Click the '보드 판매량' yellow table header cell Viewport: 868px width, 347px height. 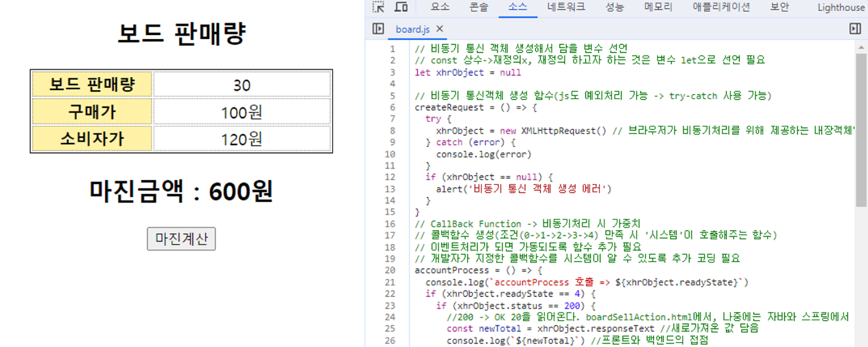pyautogui.click(x=93, y=85)
